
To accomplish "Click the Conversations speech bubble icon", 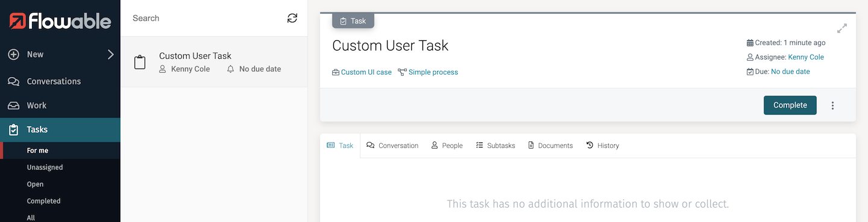I will click(14, 81).
